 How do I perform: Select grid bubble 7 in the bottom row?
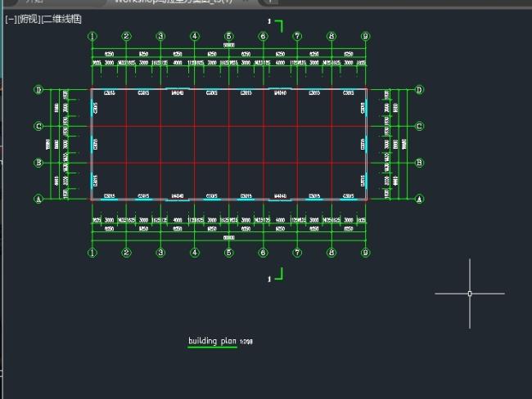pyautogui.click(x=297, y=253)
